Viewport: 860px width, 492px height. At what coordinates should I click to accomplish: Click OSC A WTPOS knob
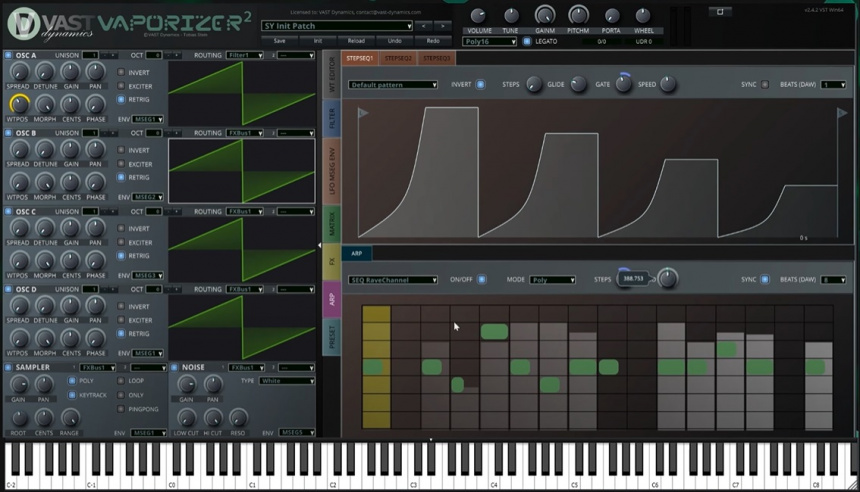[x=19, y=103]
